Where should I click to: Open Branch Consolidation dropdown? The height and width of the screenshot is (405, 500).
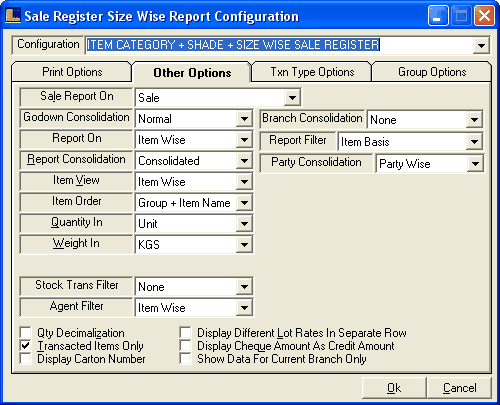[x=474, y=120]
